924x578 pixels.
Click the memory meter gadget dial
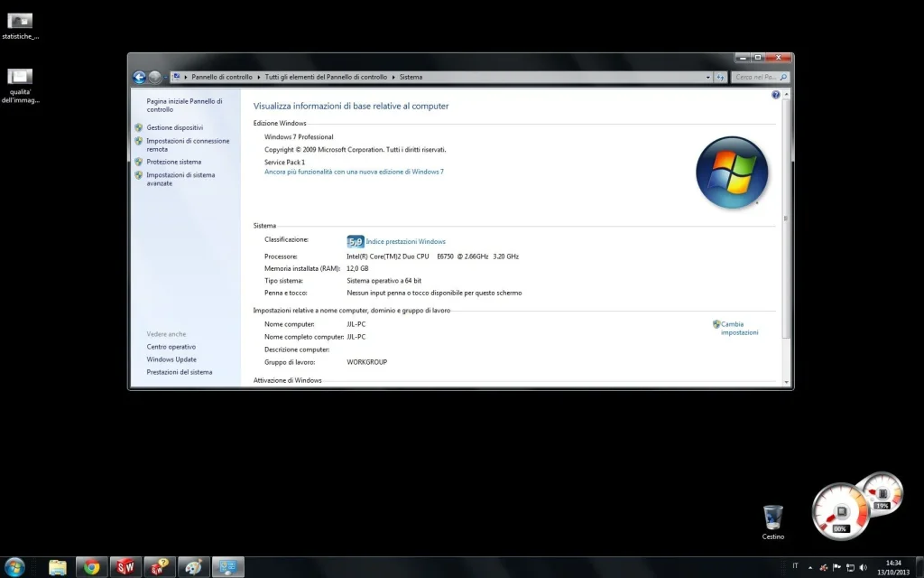(882, 493)
